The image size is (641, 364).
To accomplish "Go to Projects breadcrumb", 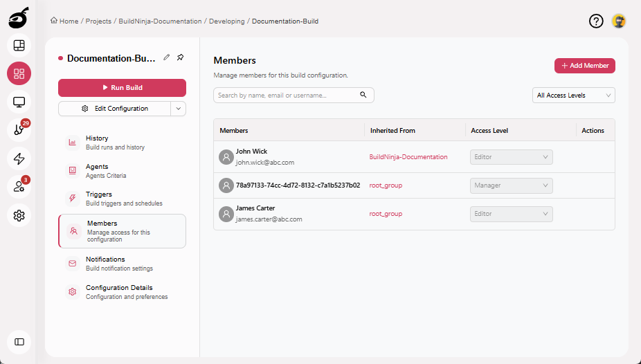I will coord(98,21).
